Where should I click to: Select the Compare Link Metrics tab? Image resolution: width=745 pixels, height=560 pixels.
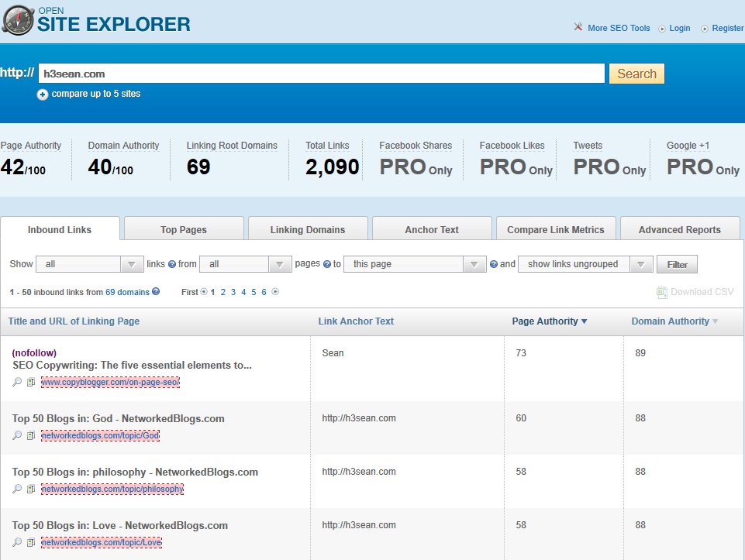tap(555, 229)
